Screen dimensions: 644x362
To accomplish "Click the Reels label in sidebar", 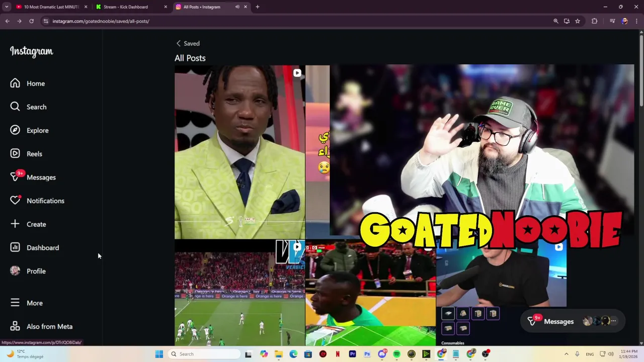I will [x=34, y=154].
